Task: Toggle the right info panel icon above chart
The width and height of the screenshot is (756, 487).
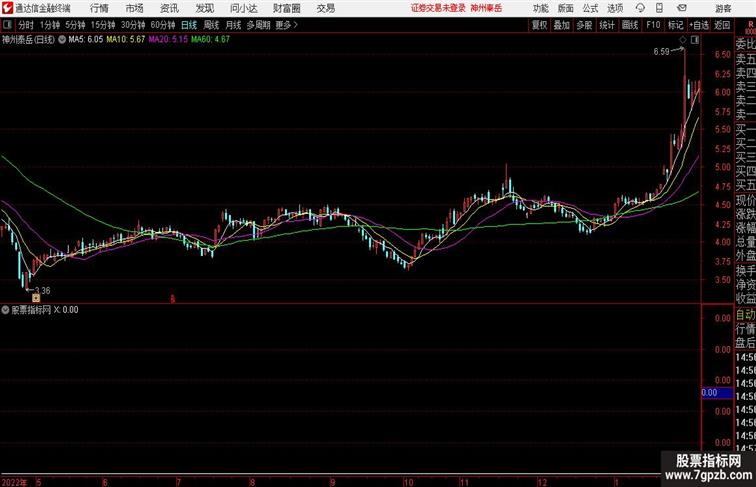Action: coord(695,40)
